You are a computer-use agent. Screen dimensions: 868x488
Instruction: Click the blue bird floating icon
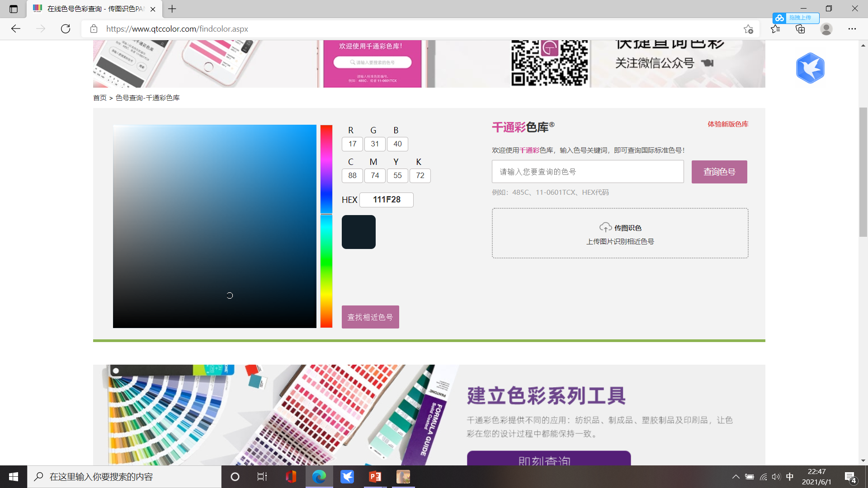810,68
